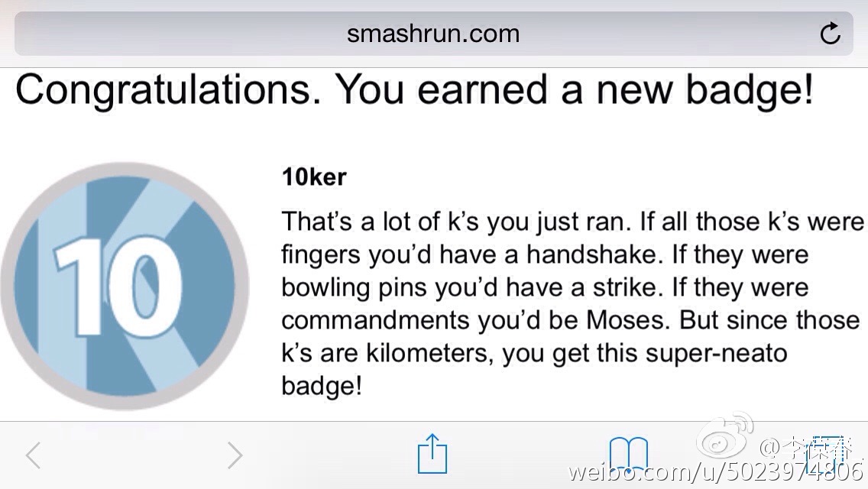This screenshot has width=868, height=489.
Task: Tap the smashrun.com address bar
Action: click(433, 34)
